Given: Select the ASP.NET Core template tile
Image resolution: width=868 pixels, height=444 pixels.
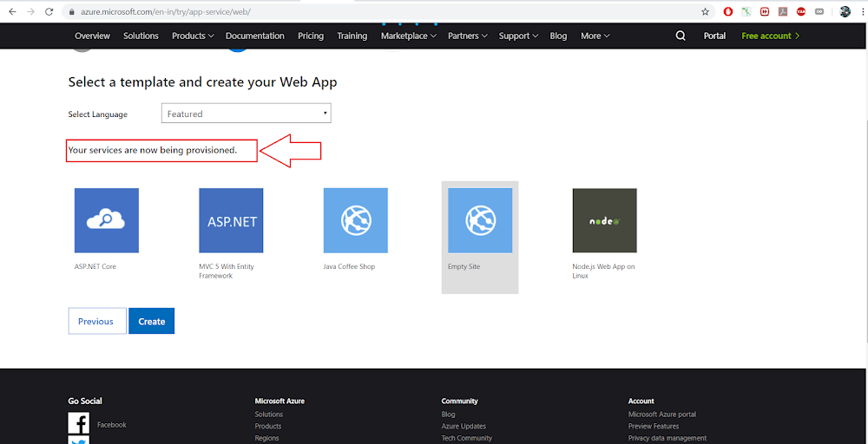Looking at the screenshot, I should (x=106, y=220).
